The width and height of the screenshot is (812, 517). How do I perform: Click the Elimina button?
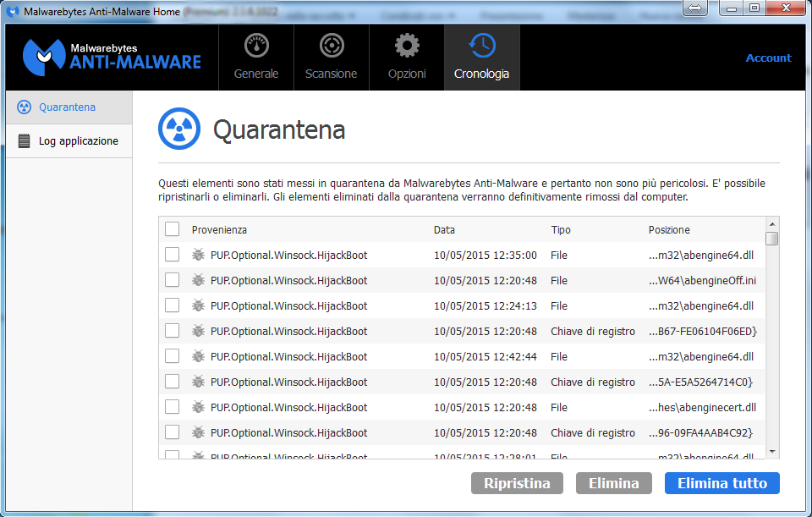[x=614, y=483]
